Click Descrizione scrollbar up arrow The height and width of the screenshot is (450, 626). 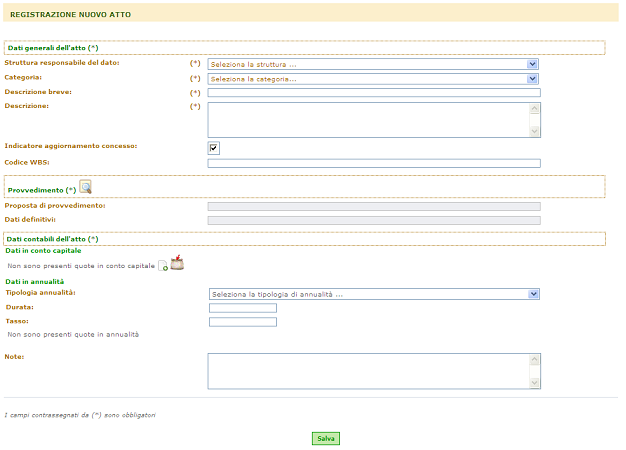(535, 109)
